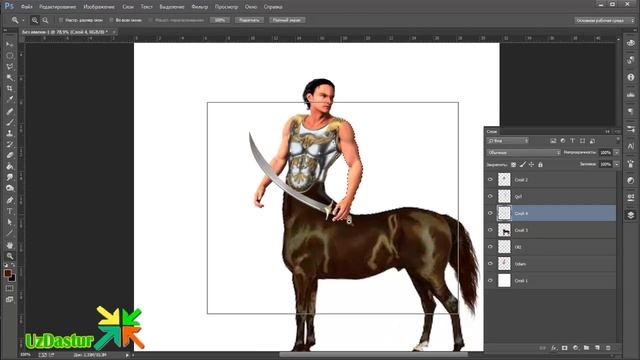Hide layer Слой 3 visibility eye
Screen dimensions: 640x360
pos(490,230)
